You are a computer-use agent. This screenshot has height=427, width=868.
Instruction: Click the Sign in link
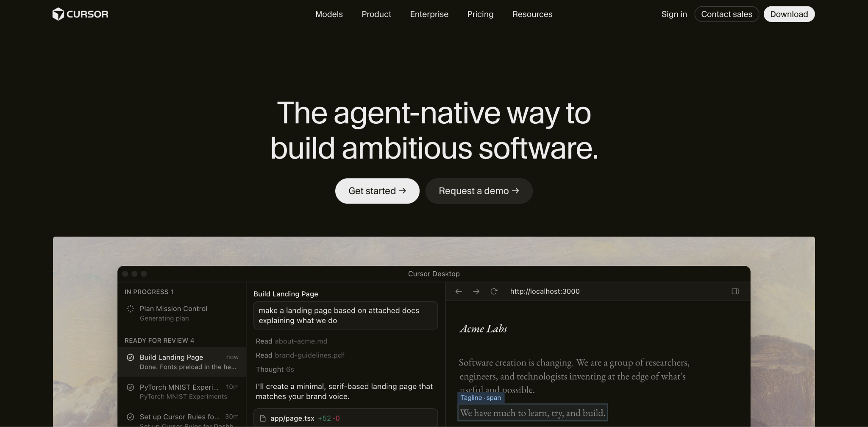pos(674,14)
